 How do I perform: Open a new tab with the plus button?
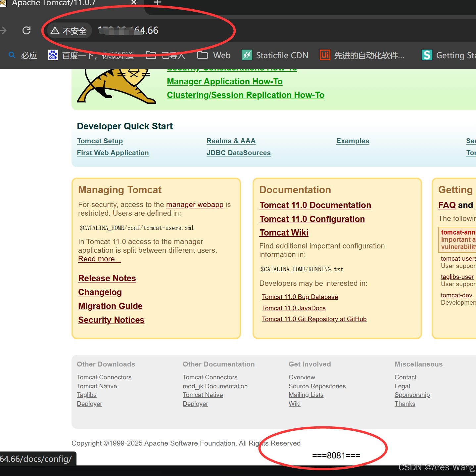[158, 3]
